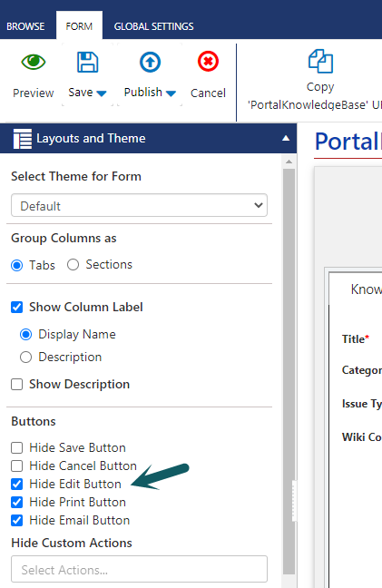The height and width of the screenshot is (588, 382).
Task: Click the Preview eye icon
Action: 34,62
